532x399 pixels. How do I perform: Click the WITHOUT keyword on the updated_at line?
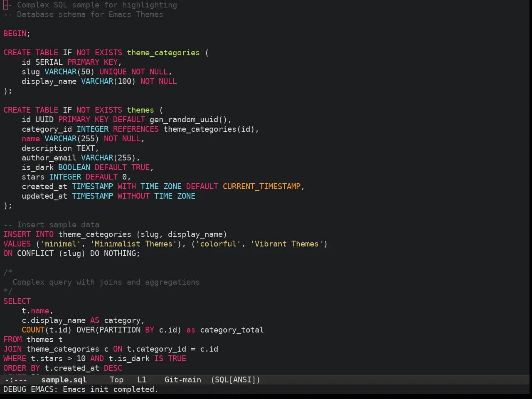(x=133, y=196)
